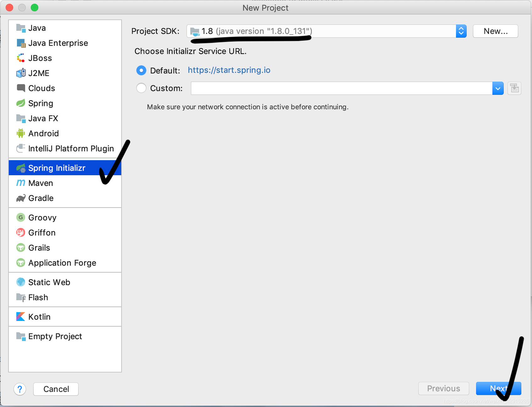The image size is (532, 407).
Task: Select the Static Web globe icon
Action: (21, 282)
